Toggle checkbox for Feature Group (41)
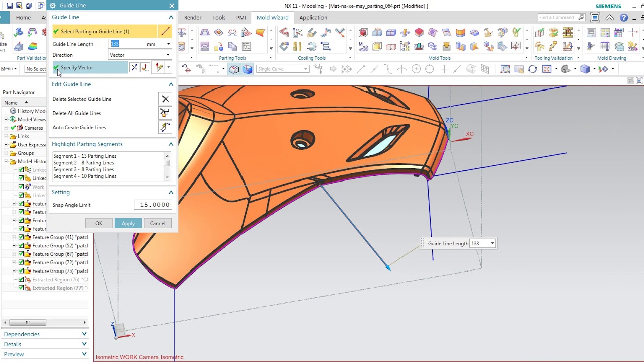Viewport: 644px width, 362px height. (x=21, y=237)
